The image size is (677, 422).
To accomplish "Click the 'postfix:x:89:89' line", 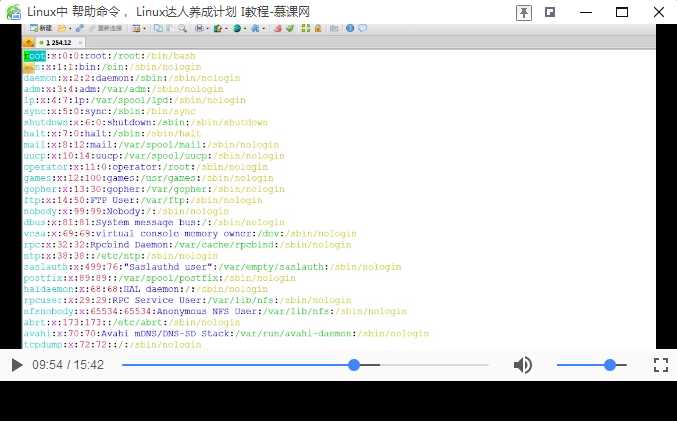I will pyautogui.click(x=160, y=278).
